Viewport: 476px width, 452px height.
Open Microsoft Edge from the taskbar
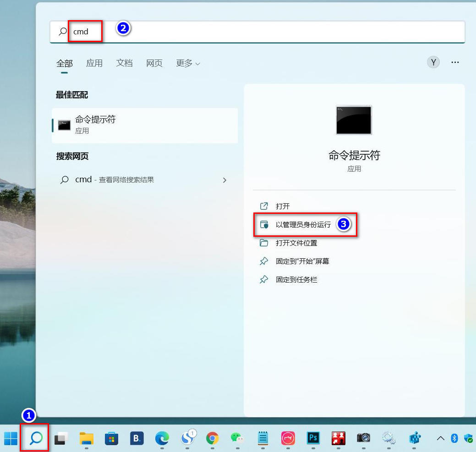pyautogui.click(x=161, y=438)
